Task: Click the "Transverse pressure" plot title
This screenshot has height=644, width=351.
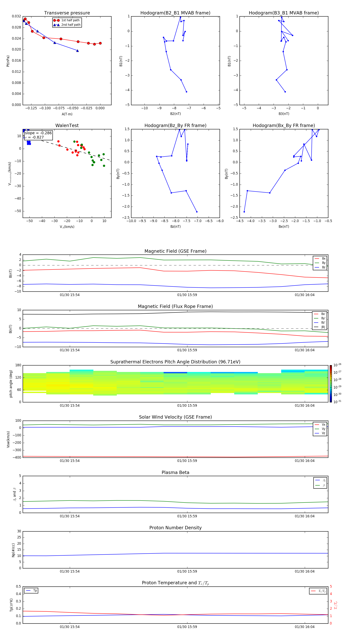Action: pos(67,13)
